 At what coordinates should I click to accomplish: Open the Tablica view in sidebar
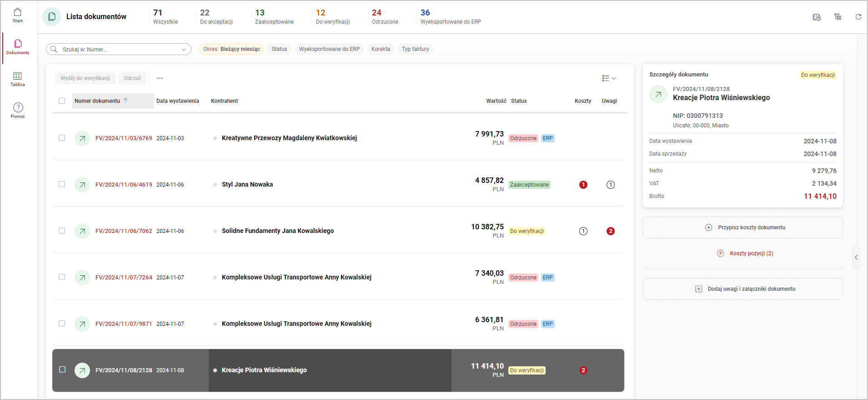18,79
